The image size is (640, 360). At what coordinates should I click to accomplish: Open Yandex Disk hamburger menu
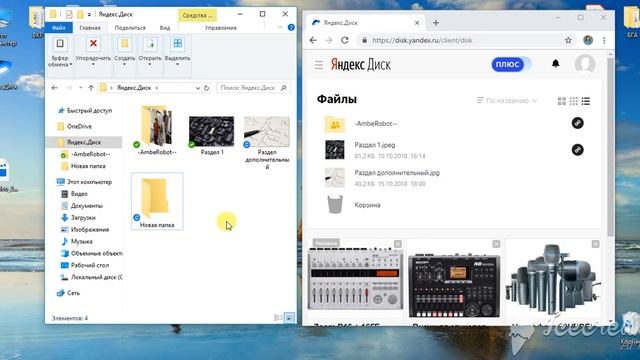click(319, 64)
